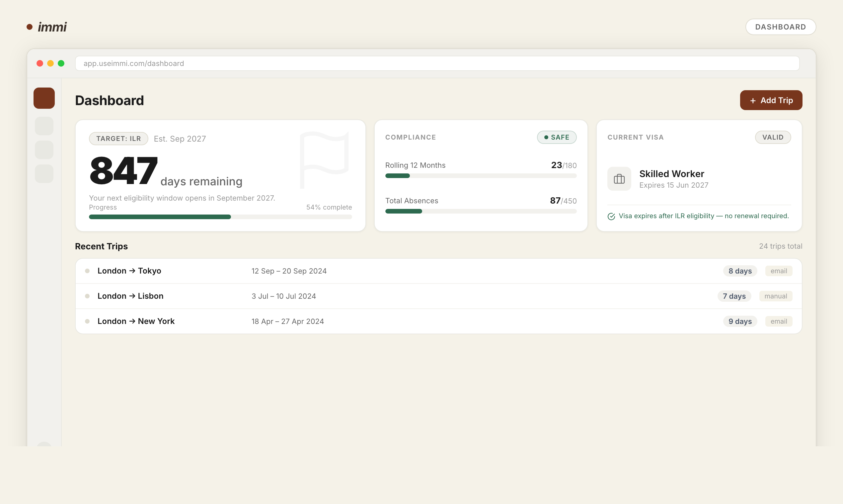Screen dimensions: 843x504
Task: Click the browser address bar
Action: point(437,63)
